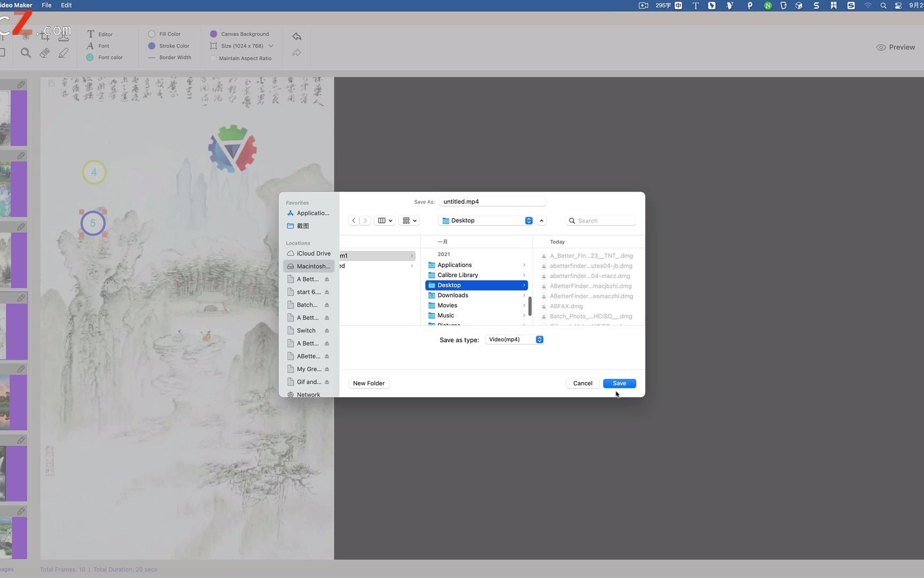Open the Font chooser
Image resolution: width=924 pixels, height=578 pixels.
(x=98, y=46)
